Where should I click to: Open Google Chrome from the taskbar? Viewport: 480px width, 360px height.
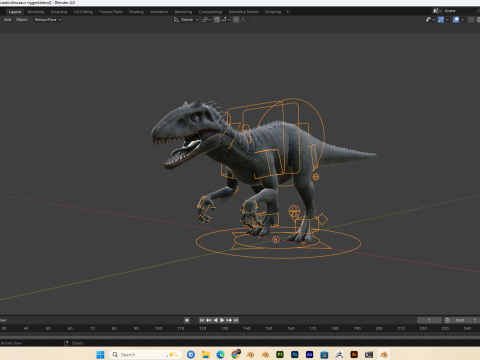point(235,354)
